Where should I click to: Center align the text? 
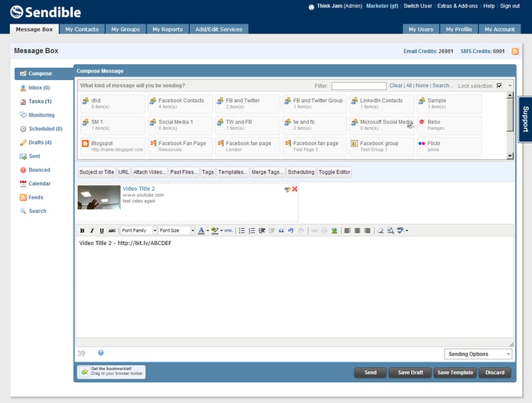click(358, 231)
